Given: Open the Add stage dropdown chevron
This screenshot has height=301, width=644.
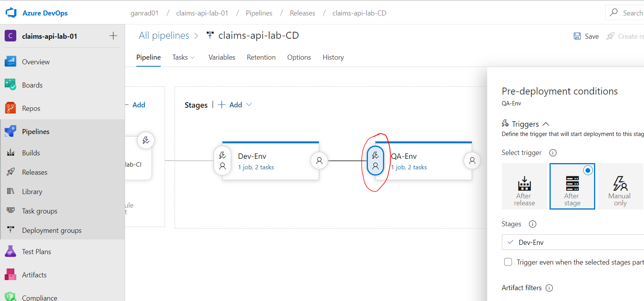Looking at the screenshot, I should [249, 105].
